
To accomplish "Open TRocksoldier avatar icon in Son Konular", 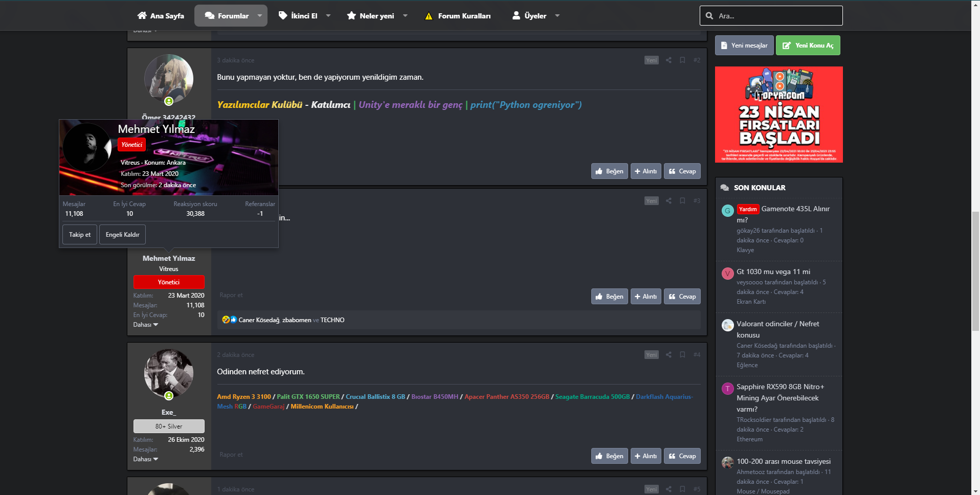I will pyautogui.click(x=727, y=389).
